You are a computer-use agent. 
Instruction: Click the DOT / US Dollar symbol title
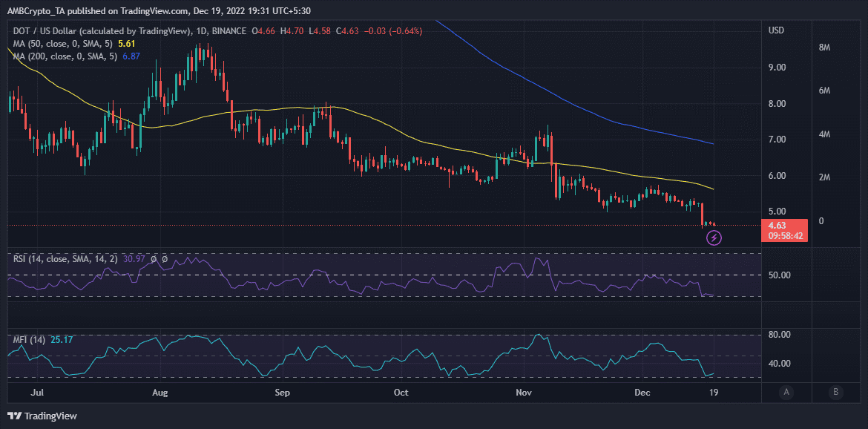click(53, 31)
